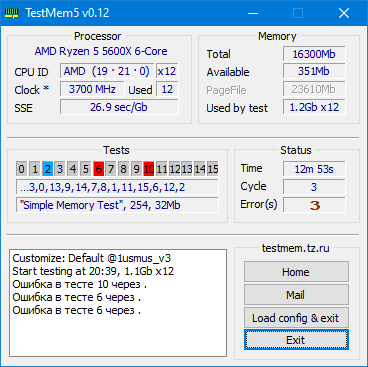Select test box 13

coord(187,169)
